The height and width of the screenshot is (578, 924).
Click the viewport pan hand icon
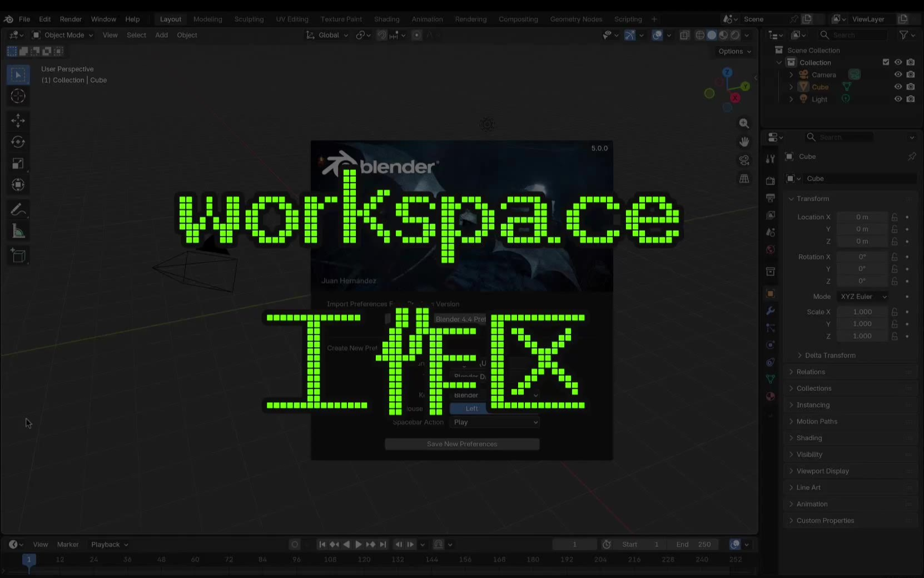(744, 142)
